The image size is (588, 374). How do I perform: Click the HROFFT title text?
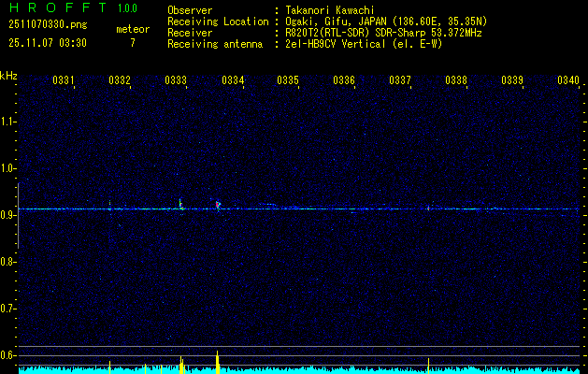click(58, 7)
